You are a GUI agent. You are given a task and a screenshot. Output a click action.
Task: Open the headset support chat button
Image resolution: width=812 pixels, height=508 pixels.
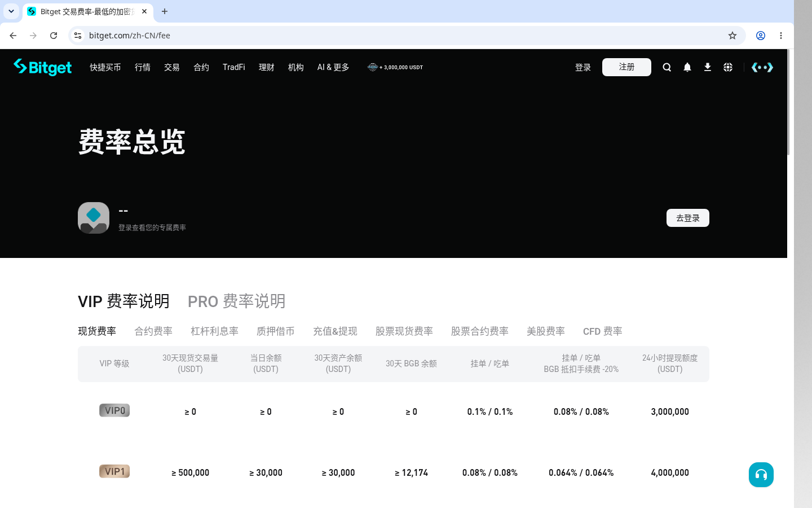[x=761, y=475]
